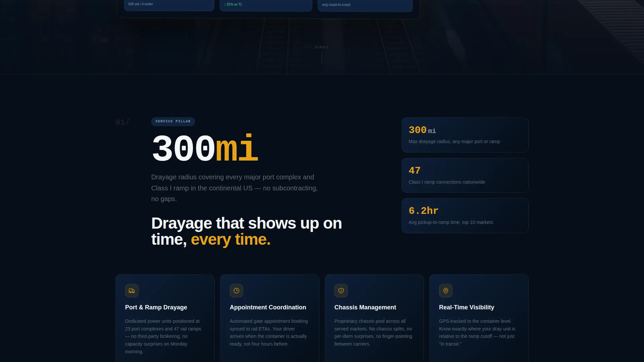Select the 47 Class I ramp connections card

[x=465, y=175]
